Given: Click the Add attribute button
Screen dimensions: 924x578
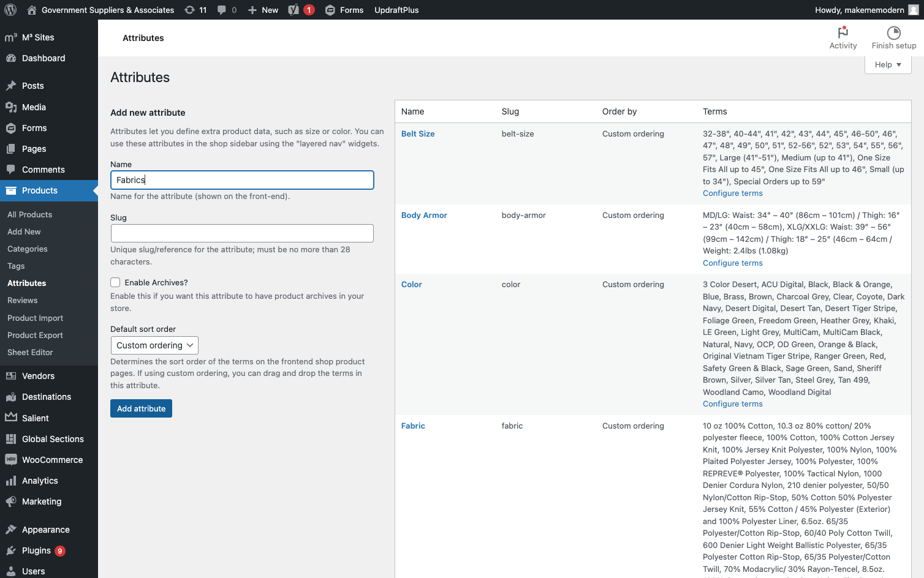Looking at the screenshot, I should [141, 408].
